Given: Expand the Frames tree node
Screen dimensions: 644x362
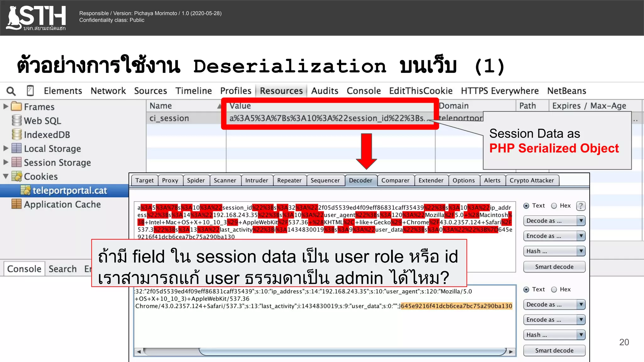Looking at the screenshot, I should tap(6, 106).
